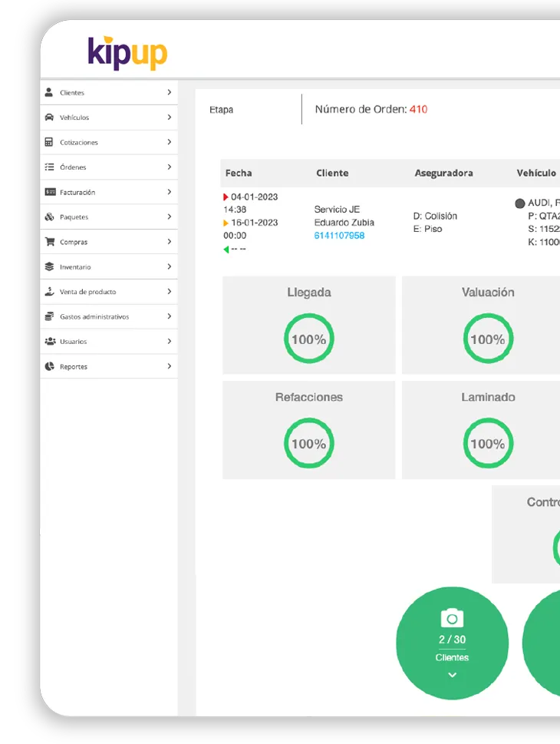Expand the Inventario menu chevron
Screen dimensions: 560x744
point(170,266)
